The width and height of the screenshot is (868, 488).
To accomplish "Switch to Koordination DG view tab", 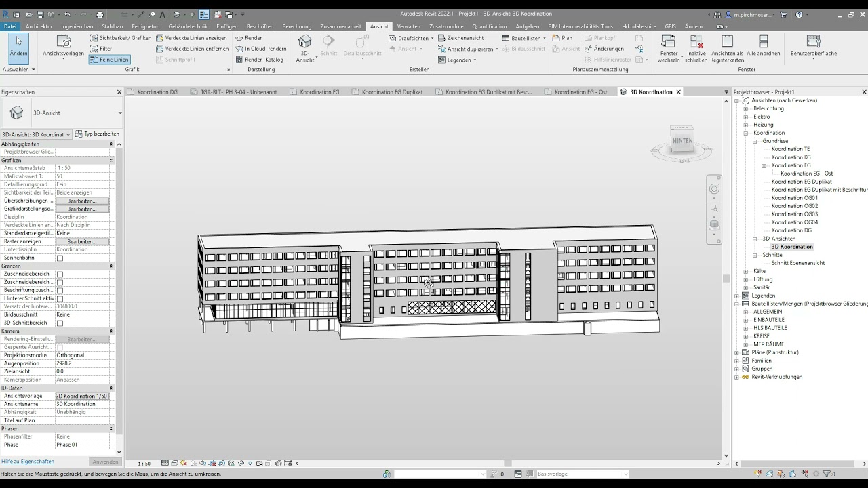I will (x=157, y=92).
